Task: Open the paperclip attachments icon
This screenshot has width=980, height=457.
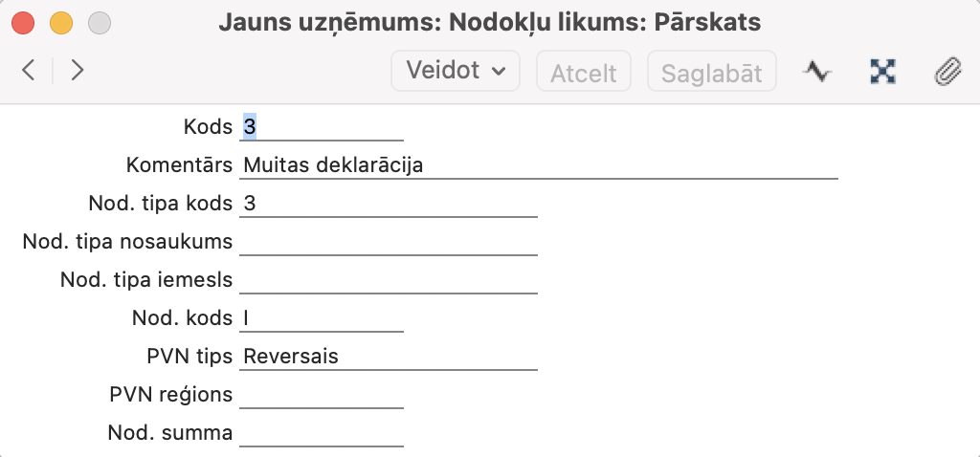Action: click(947, 72)
